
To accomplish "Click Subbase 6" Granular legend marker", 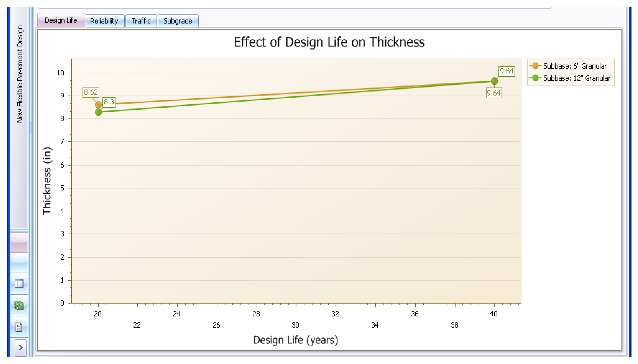I will 535,66.
